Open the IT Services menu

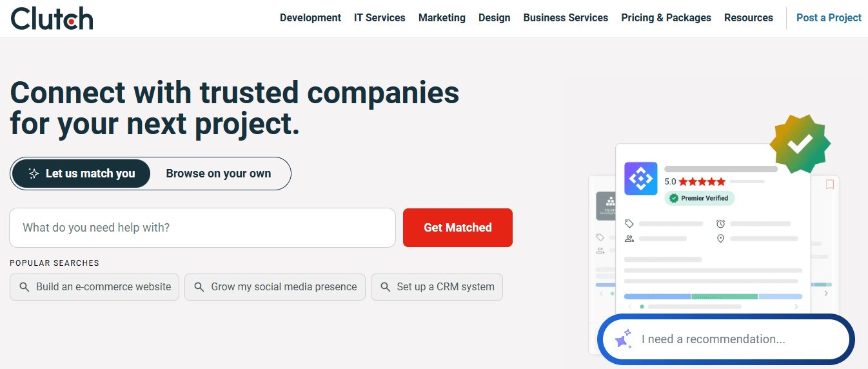point(380,18)
